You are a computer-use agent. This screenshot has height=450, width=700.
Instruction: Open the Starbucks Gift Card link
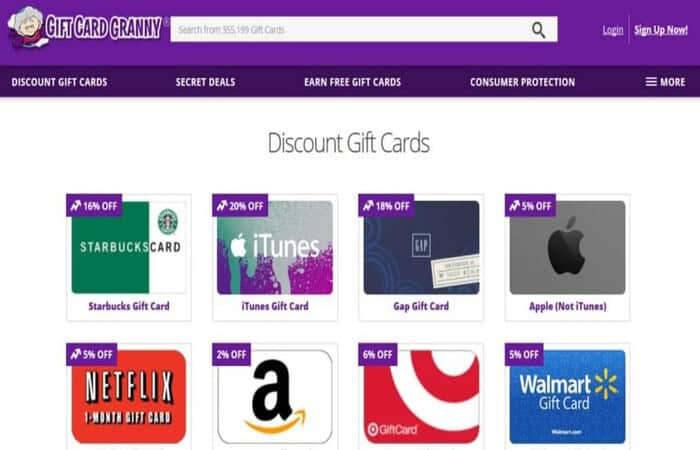coord(129,306)
